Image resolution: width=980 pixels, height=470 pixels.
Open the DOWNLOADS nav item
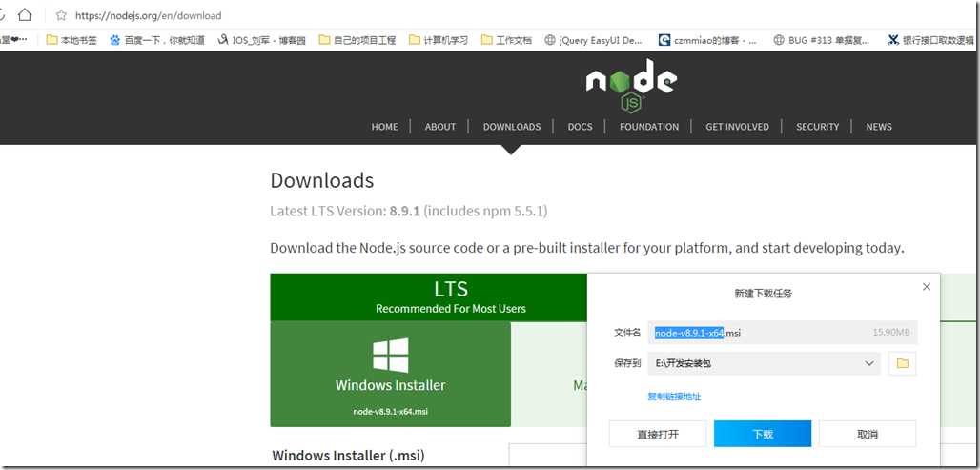click(x=511, y=126)
